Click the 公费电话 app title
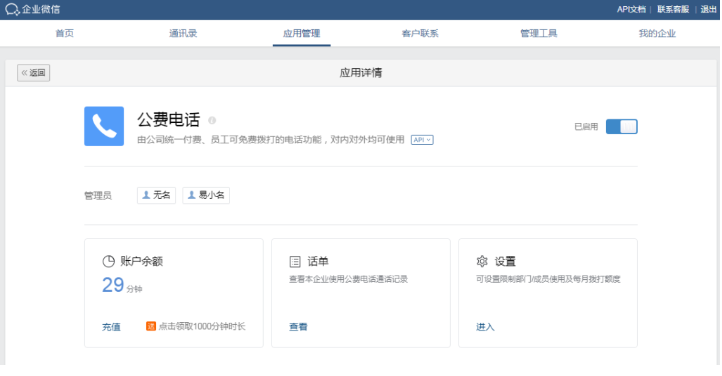This screenshot has height=376, width=722. pyautogui.click(x=169, y=120)
